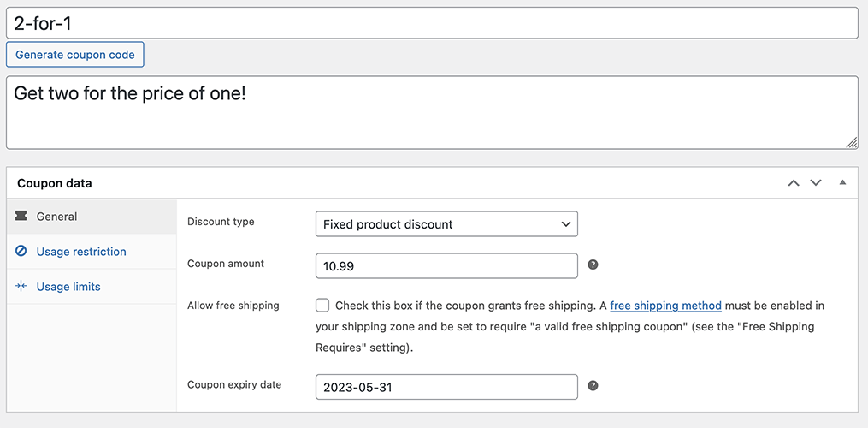Collapse the Coupon data panel with the triangle

tap(842, 182)
